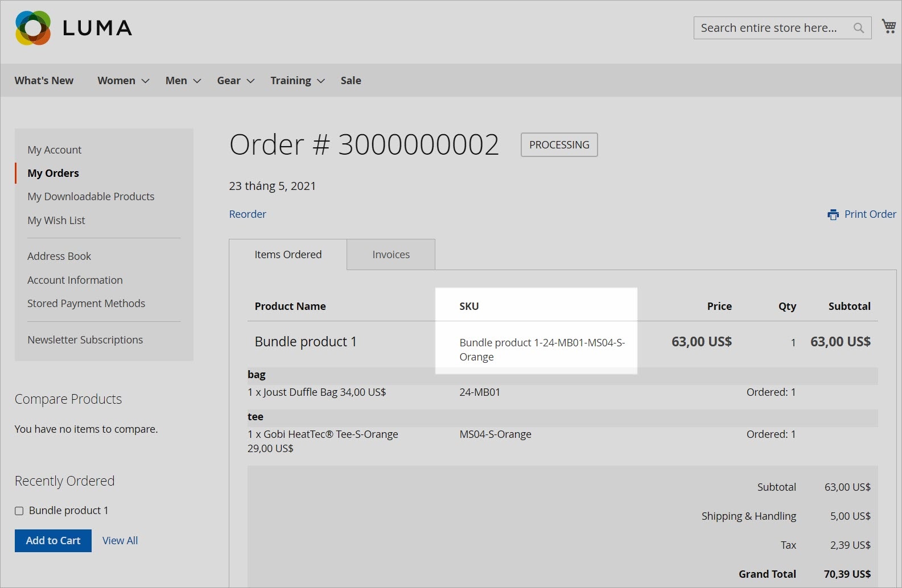The height and width of the screenshot is (588, 902).
Task: Open the shopping cart icon
Action: [888, 26]
